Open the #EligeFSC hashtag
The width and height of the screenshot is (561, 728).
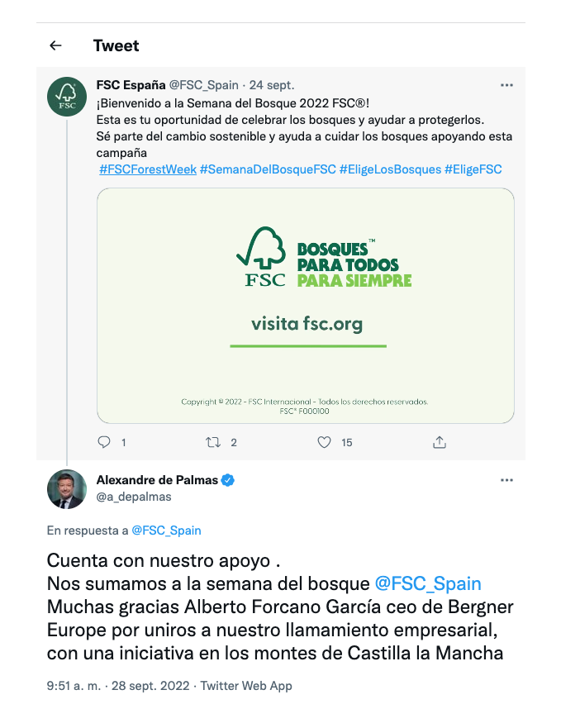(473, 169)
